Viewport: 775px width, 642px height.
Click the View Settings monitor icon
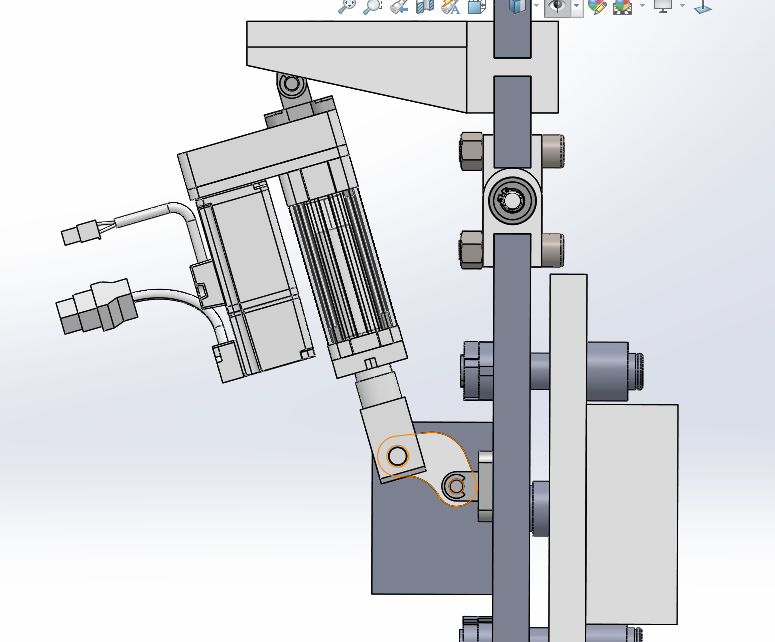[x=662, y=6]
